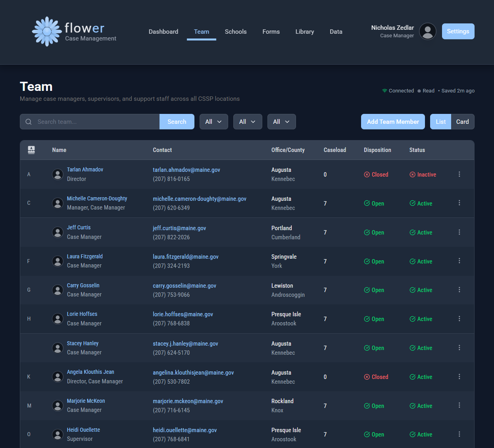Open kebab menu for Marjorie McKeon

tap(459, 405)
